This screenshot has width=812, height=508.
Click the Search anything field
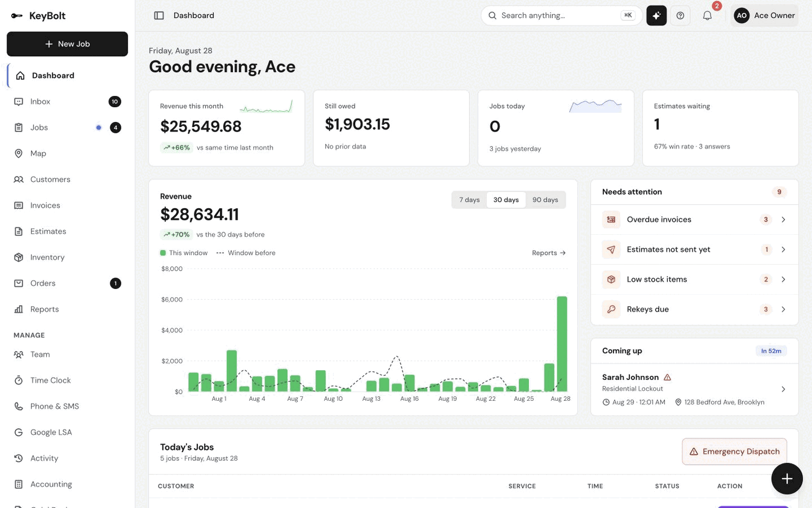pos(561,16)
